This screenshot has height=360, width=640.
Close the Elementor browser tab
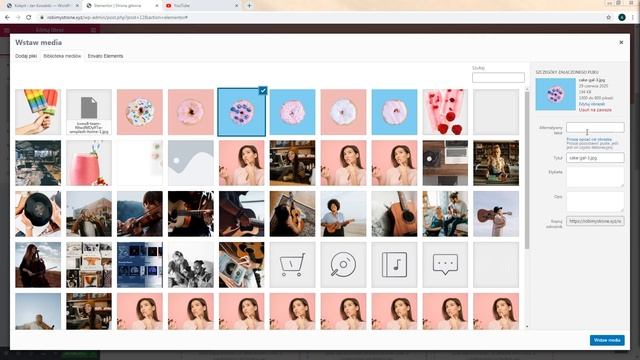click(x=157, y=6)
